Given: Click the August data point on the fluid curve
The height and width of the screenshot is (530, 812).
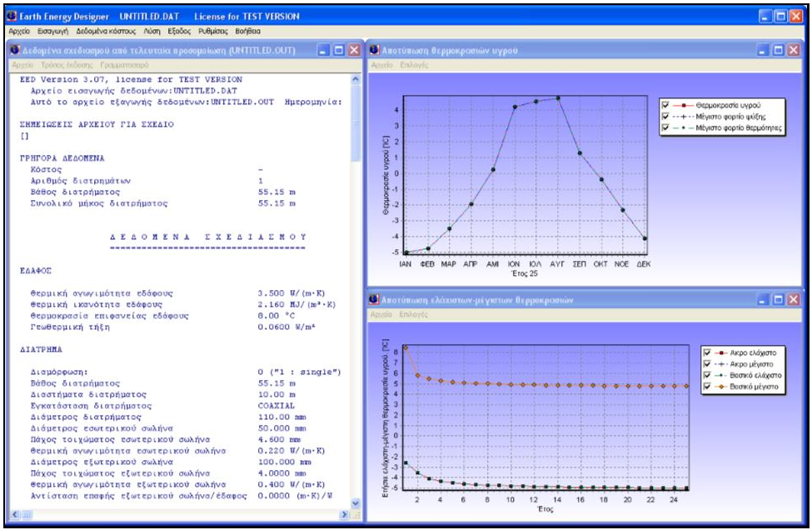Looking at the screenshot, I should tap(558, 97).
